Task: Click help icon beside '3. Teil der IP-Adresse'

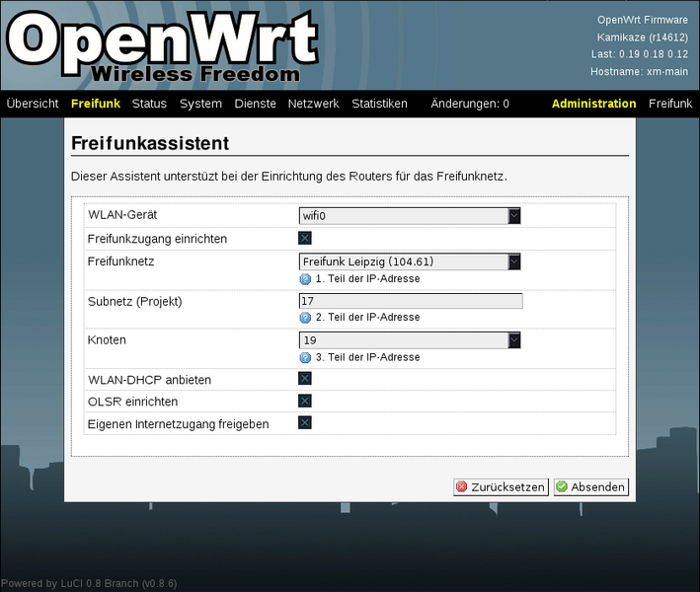Action: [305, 358]
